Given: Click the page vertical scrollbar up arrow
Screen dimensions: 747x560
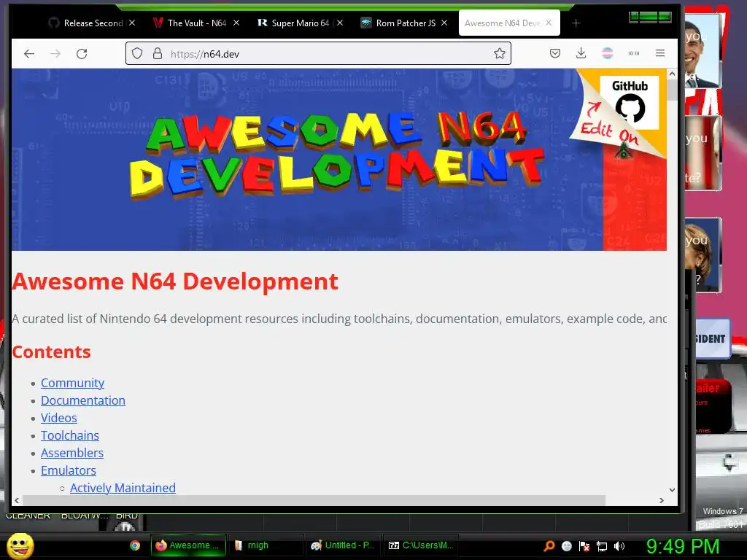Looking at the screenshot, I should tap(672, 74).
